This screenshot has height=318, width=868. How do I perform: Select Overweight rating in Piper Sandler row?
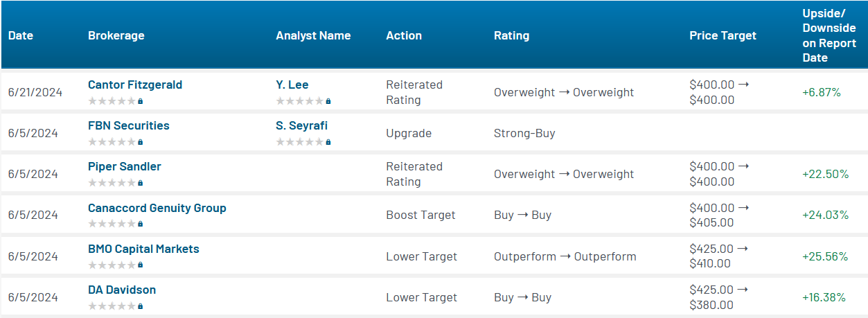(564, 174)
